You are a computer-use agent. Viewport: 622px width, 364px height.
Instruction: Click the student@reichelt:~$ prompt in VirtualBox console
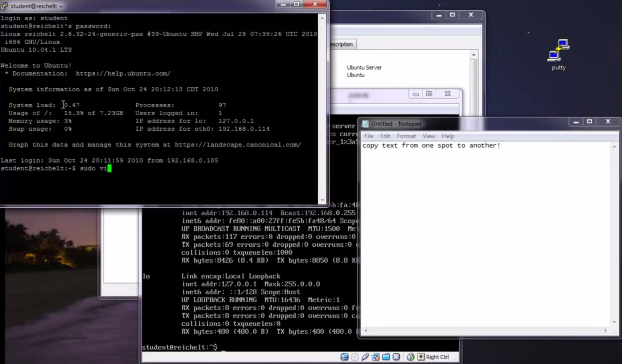tap(179, 347)
